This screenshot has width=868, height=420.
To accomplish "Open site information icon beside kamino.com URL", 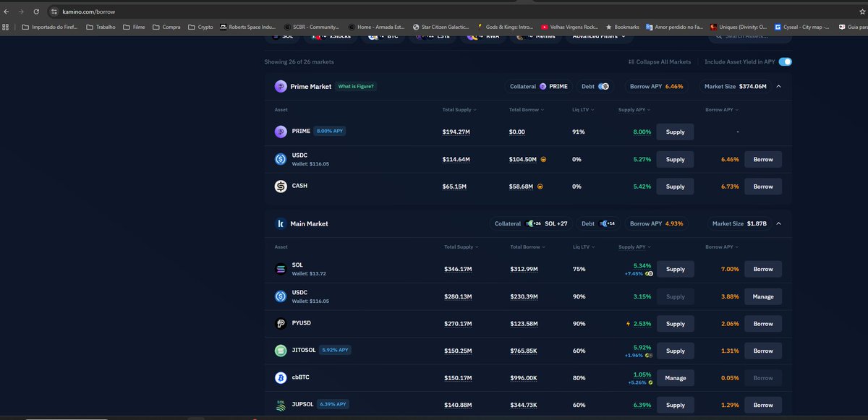I will click(x=54, y=12).
